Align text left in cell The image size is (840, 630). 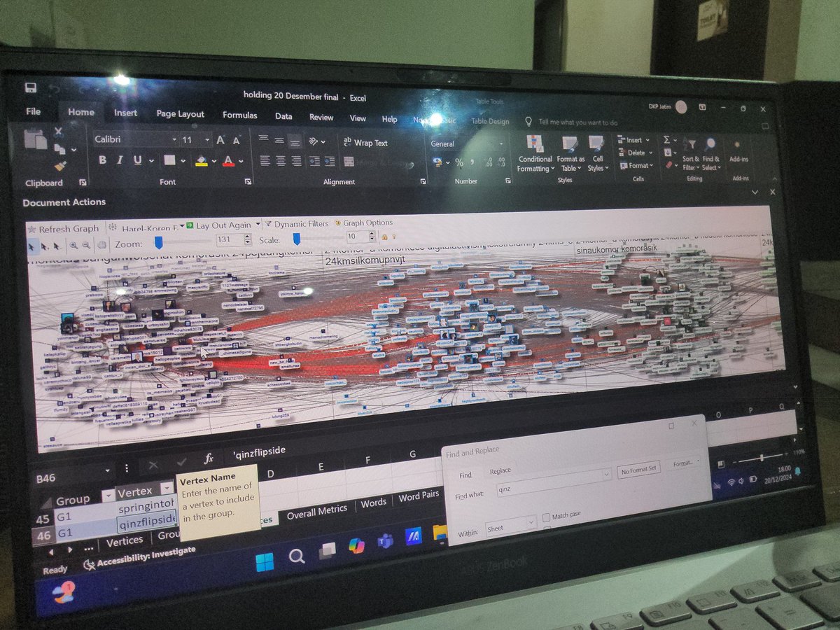265,160
